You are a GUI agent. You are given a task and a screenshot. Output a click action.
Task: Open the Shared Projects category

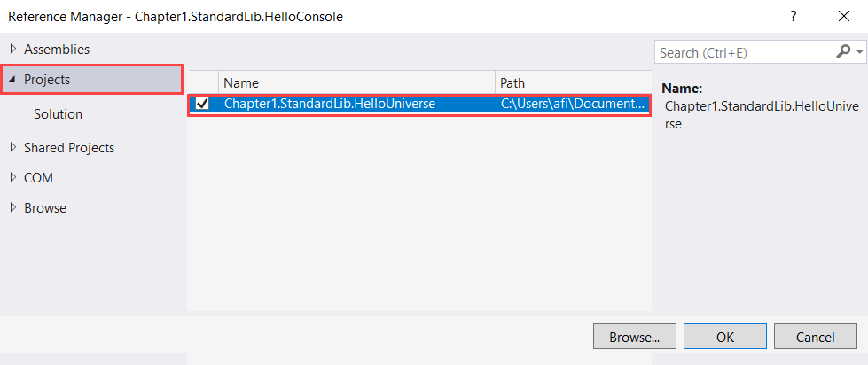(69, 148)
